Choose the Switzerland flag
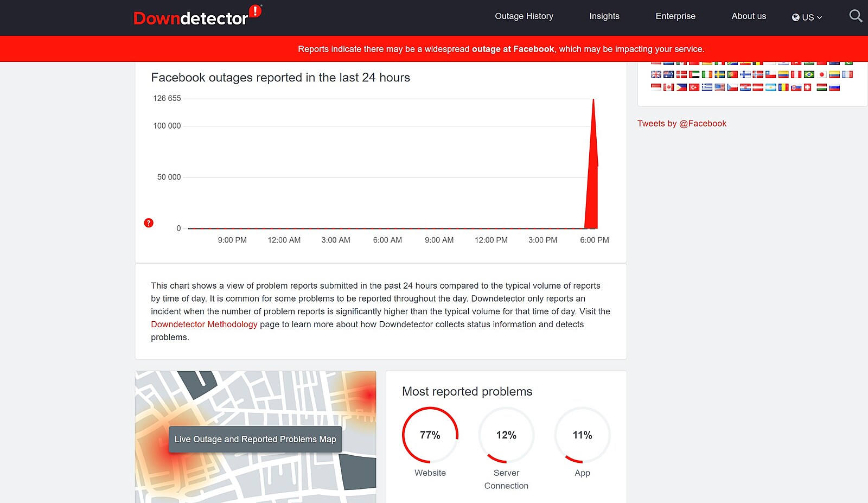868x503 pixels. click(x=808, y=87)
